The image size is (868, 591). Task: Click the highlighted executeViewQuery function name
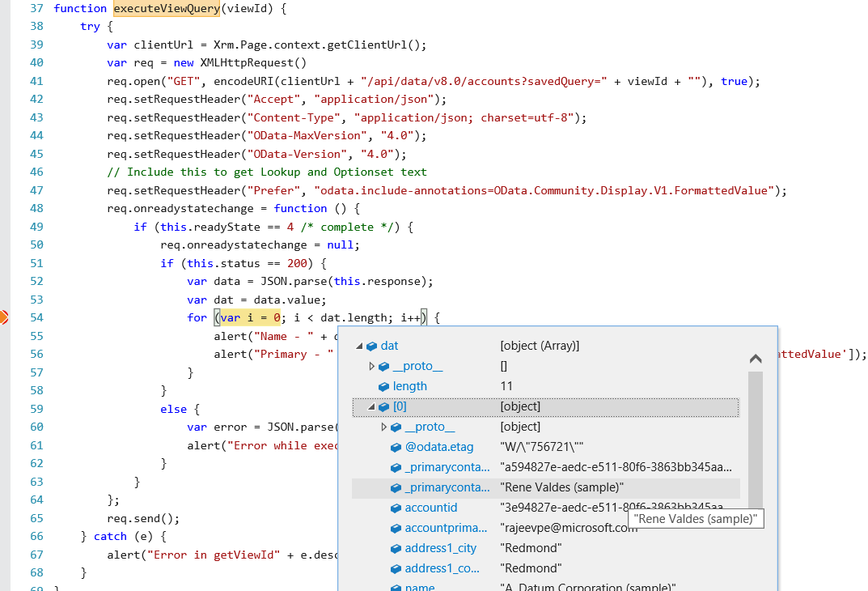pos(165,8)
